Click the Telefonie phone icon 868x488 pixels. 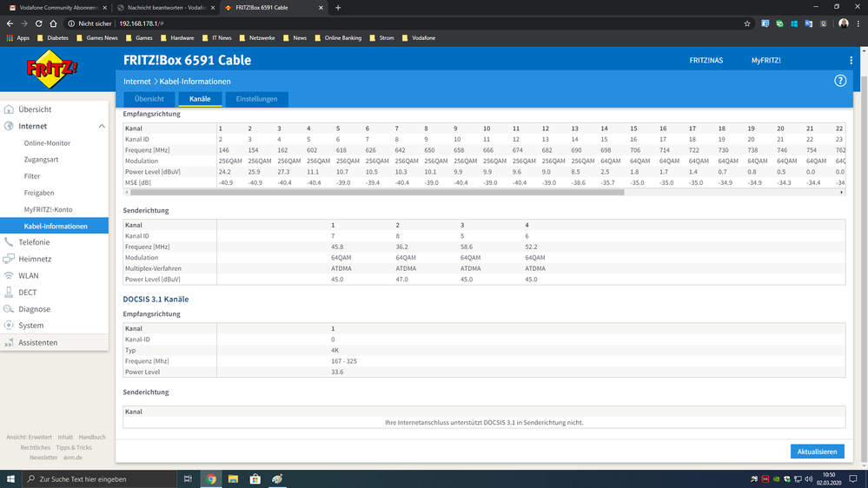tap(9, 241)
